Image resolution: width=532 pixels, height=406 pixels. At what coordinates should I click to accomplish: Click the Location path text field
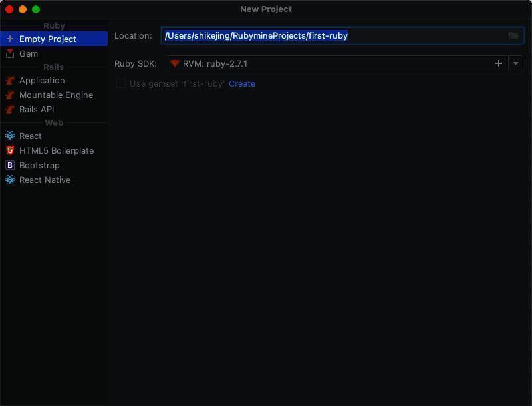332,36
